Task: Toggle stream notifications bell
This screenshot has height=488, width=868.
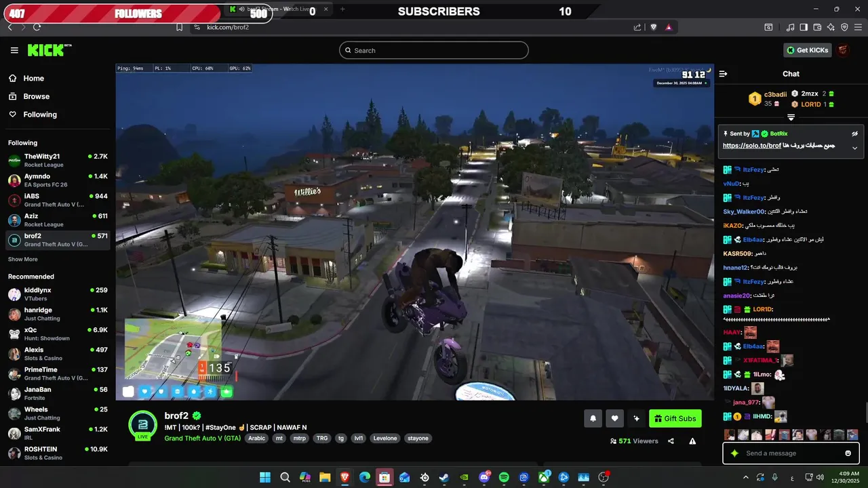Action: tap(593, 418)
